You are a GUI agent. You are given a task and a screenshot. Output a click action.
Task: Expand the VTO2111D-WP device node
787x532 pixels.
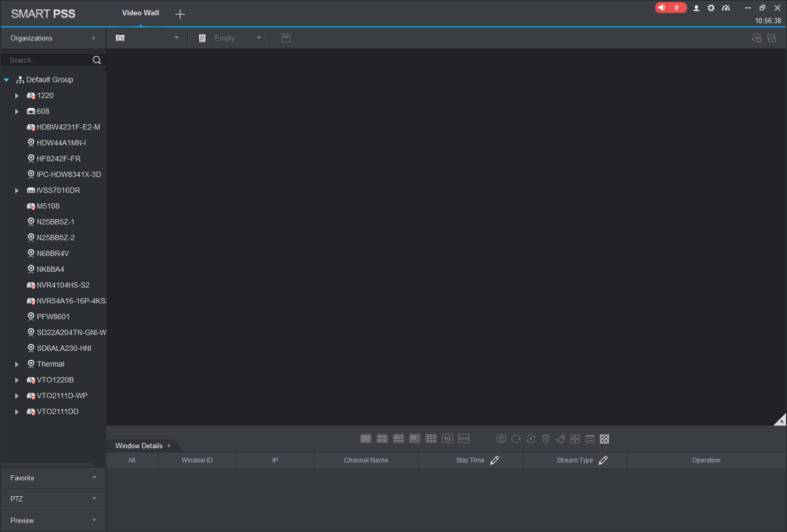[17, 396]
